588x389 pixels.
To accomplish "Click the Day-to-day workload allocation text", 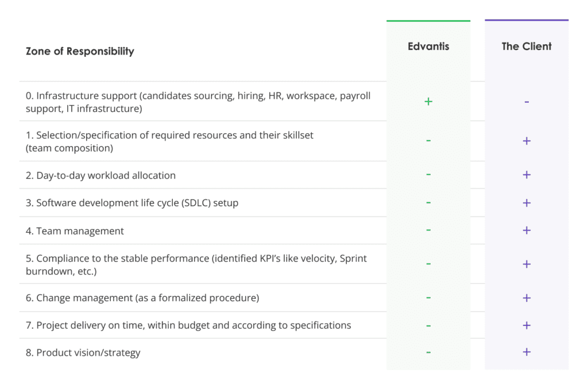I will 100,176.
